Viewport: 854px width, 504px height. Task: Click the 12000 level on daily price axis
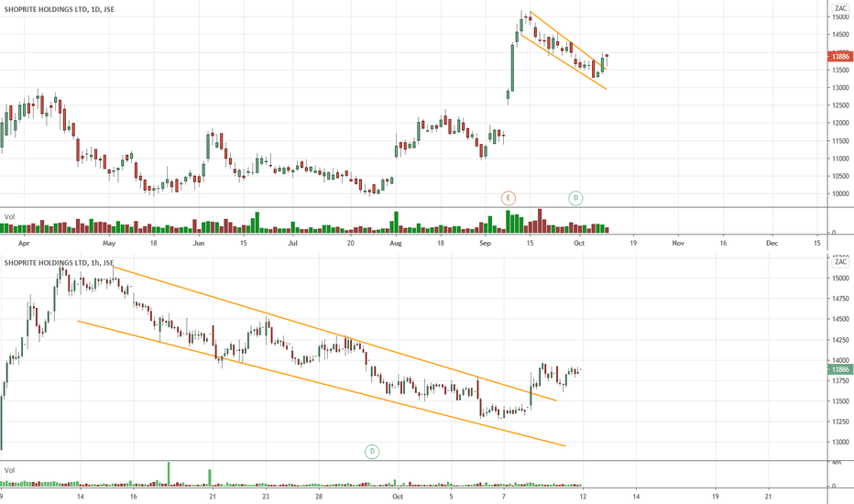pos(840,123)
